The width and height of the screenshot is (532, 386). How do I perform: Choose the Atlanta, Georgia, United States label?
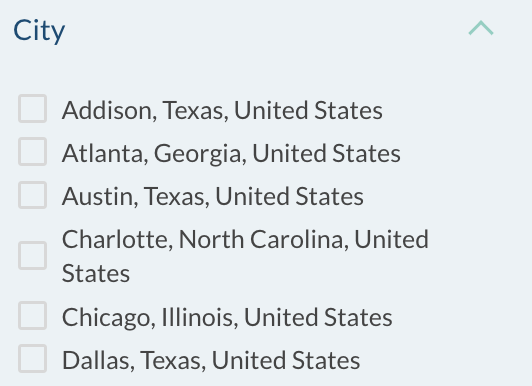pyautogui.click(x=231, y=153)
